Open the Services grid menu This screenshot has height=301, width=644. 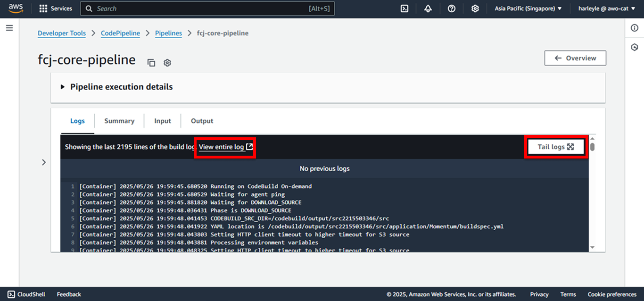point(56,8)
